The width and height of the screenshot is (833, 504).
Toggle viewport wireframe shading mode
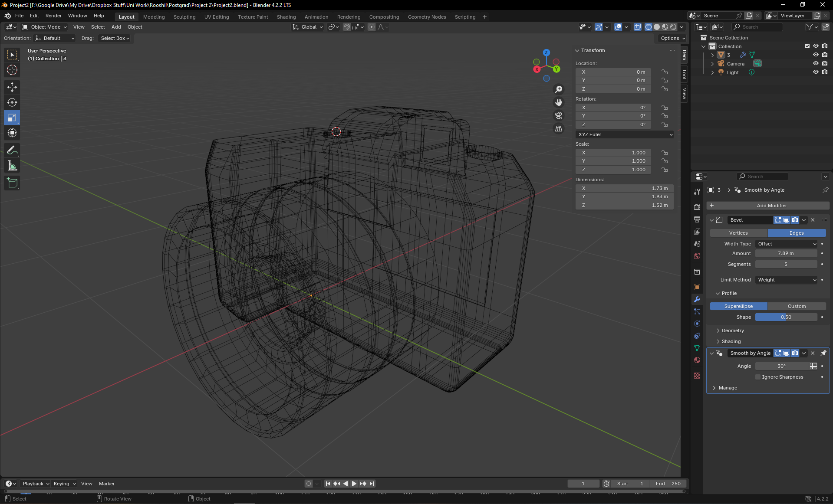coord(649,27)
